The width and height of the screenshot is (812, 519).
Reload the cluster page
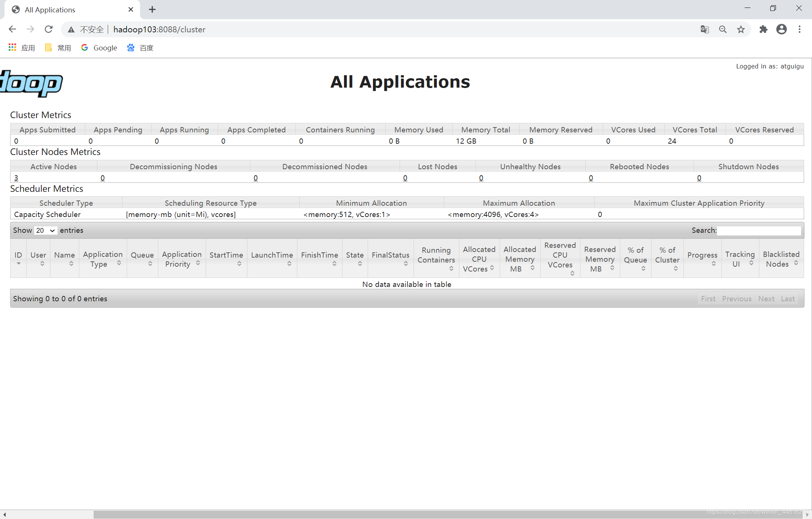(x=48, y=29)
